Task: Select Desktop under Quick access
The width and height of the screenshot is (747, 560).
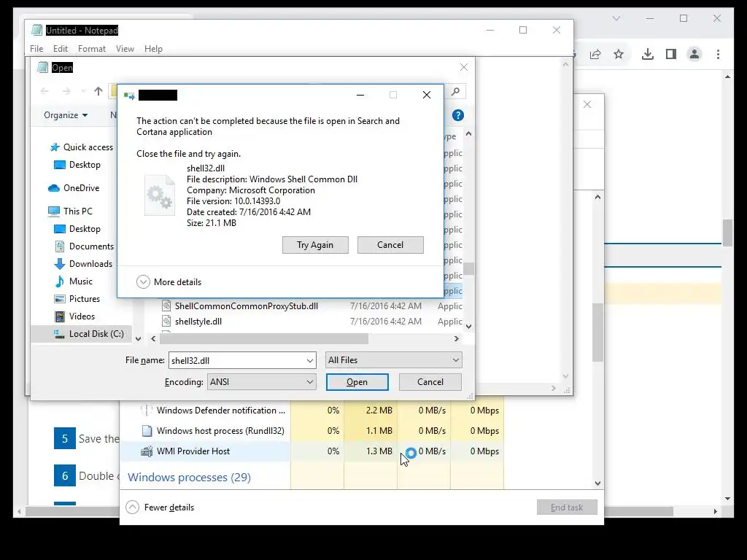Action: point(77,165)
